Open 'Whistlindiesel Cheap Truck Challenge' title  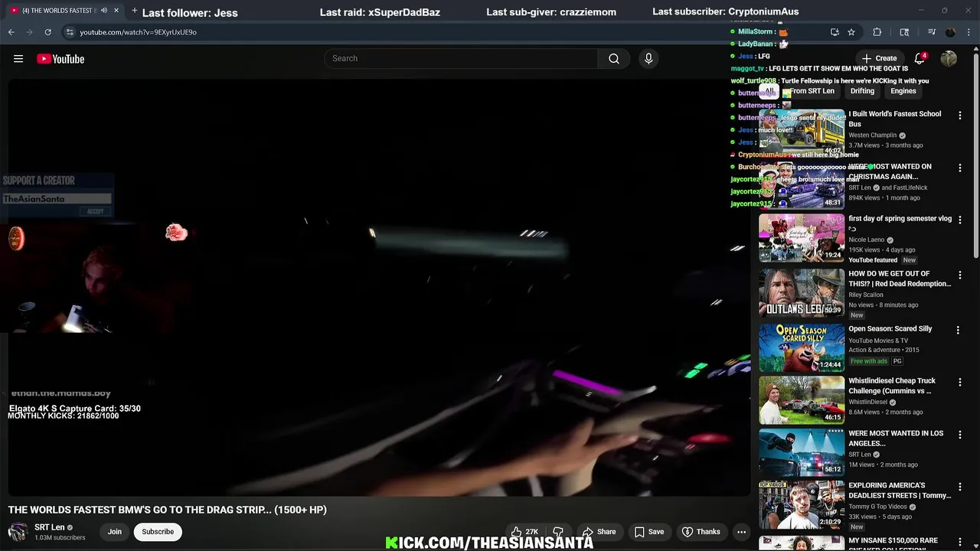(892, 386)
